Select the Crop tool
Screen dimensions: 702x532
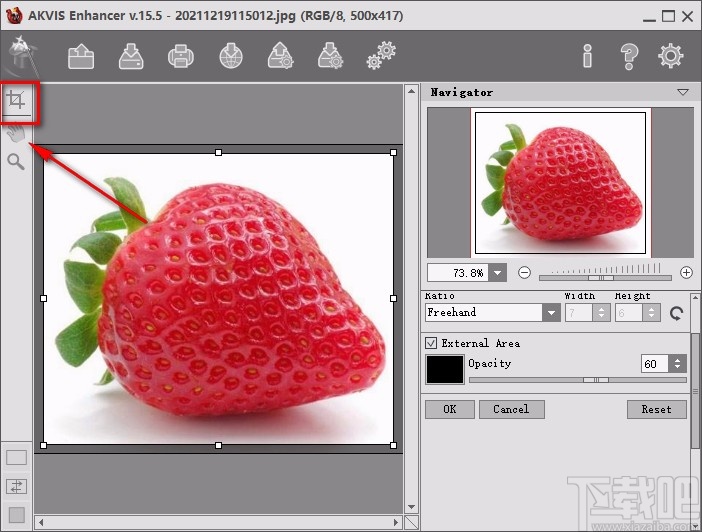pyautogui.click(x=16, y=102)
